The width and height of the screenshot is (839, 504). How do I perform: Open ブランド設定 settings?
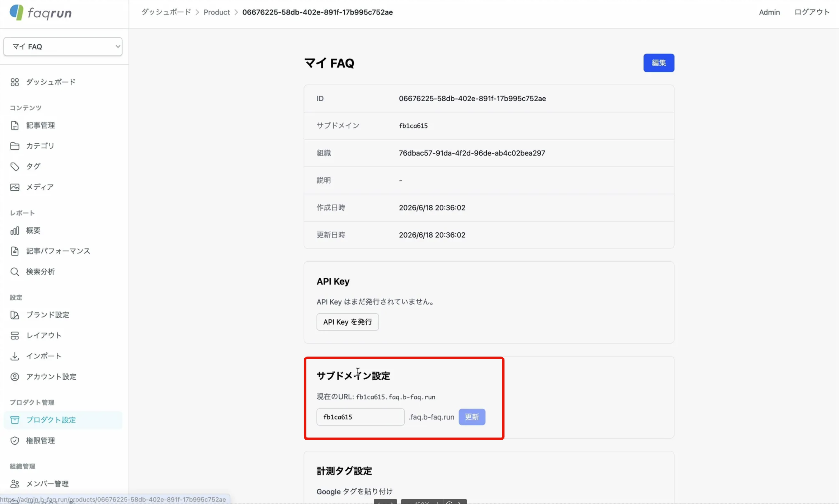(x=48, y=315)
